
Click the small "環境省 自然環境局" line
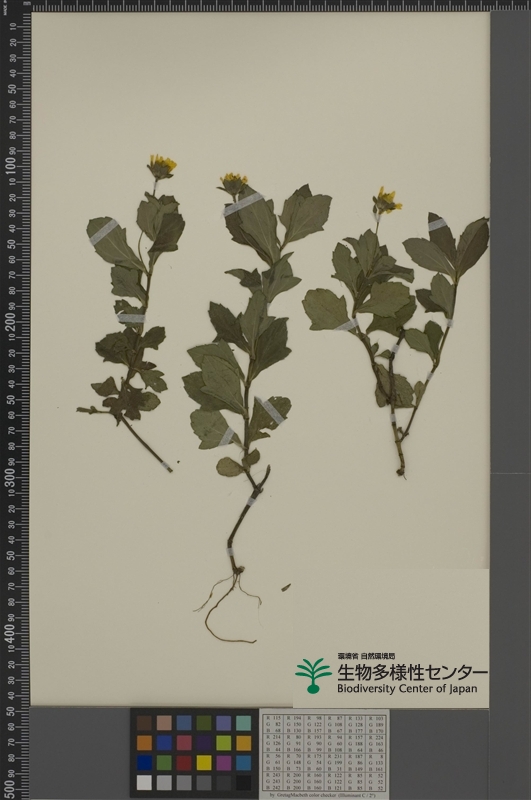click(366, 657)
